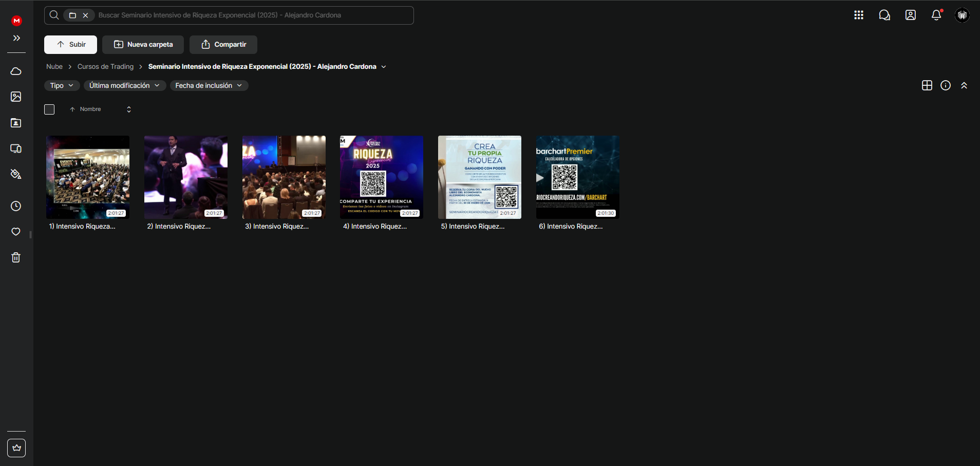Click the Subir upload button
980x466 pixels.
(x=70, y=45)
